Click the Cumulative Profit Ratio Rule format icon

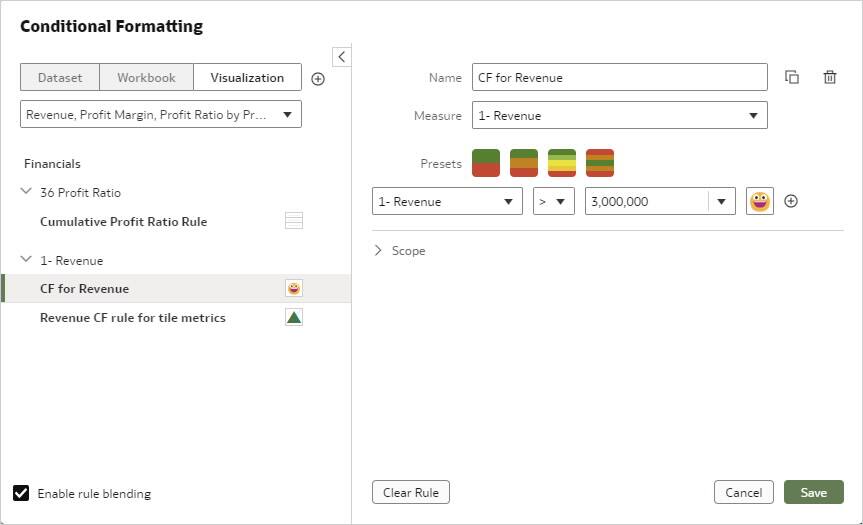(x=294, y=221)
